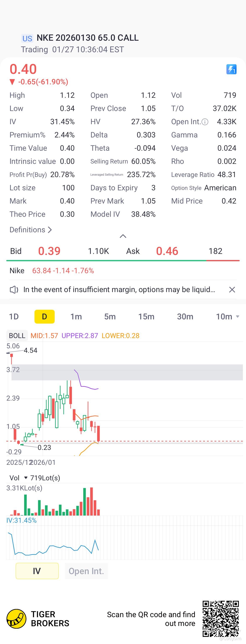Select the D daily chart tab
The image size is (246, 644).
point(44,316)
